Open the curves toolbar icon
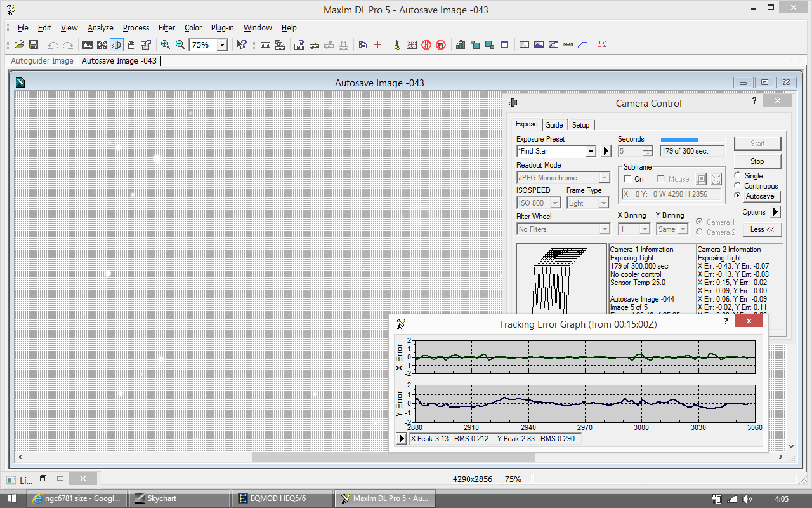 pos(553,44)
